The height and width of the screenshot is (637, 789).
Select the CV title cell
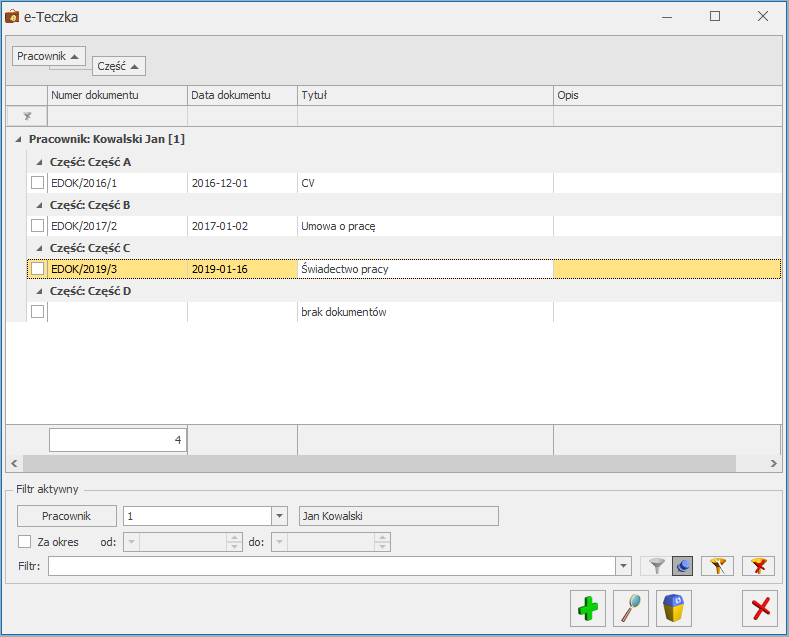425,183
